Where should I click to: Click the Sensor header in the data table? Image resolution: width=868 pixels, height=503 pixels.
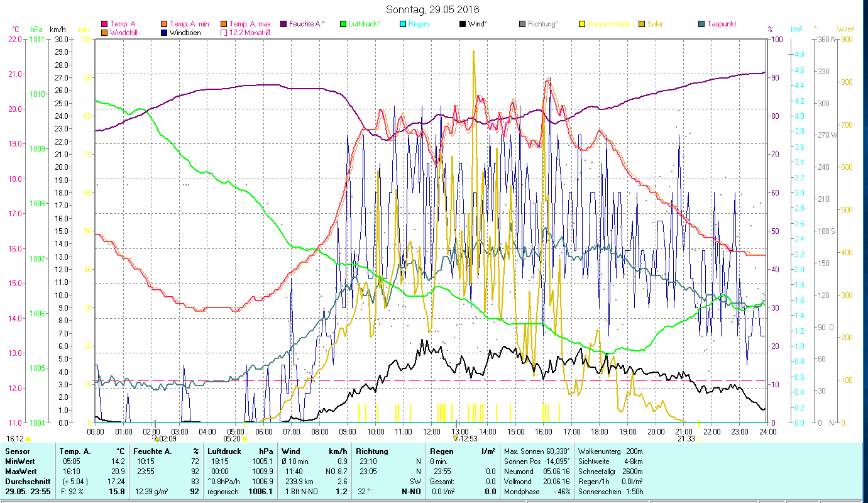tap(17, 451)
